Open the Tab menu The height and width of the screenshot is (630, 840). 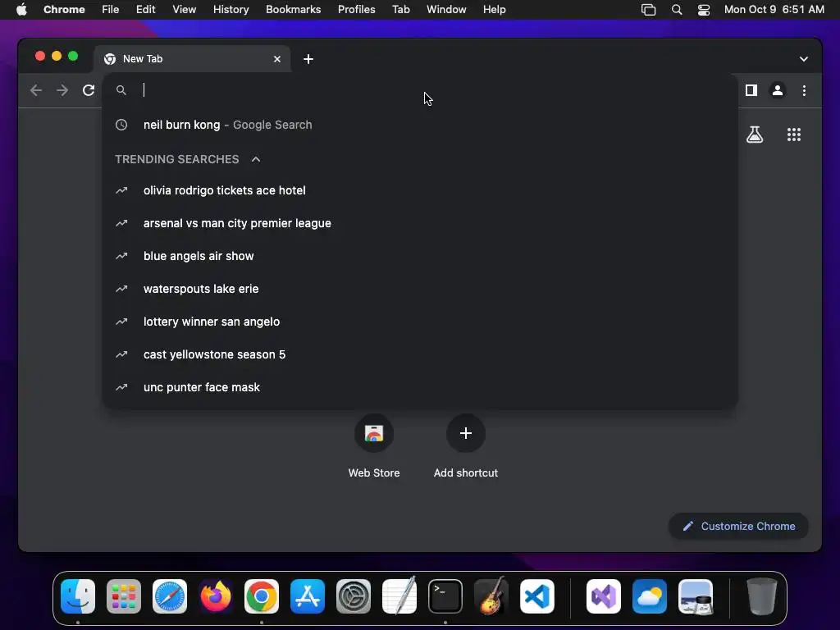point(400,10)
